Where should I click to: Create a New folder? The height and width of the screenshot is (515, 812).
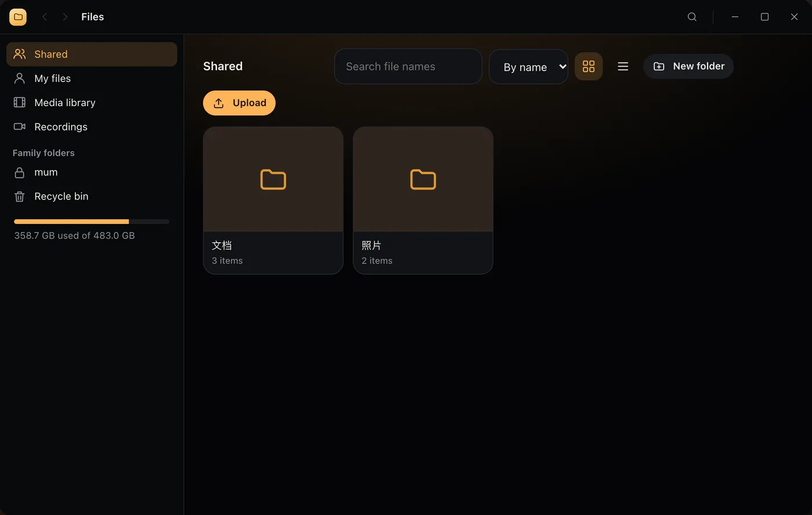688,66
